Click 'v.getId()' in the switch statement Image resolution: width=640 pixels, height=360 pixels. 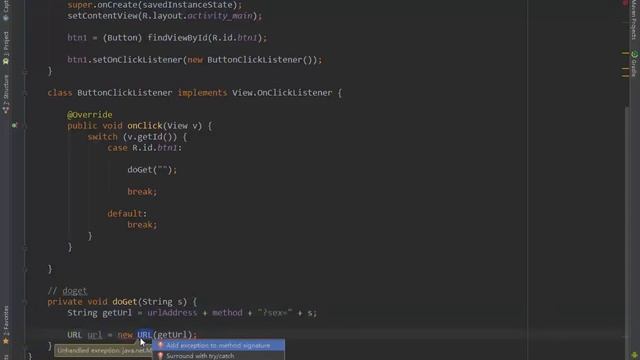[149, 137]
